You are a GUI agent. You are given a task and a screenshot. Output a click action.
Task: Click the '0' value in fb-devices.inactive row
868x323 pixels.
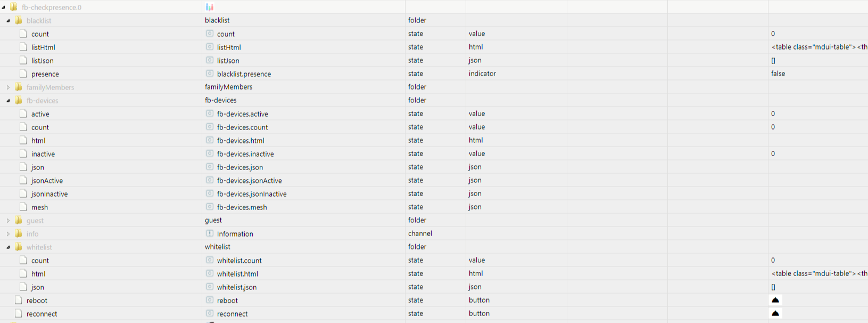773,154
